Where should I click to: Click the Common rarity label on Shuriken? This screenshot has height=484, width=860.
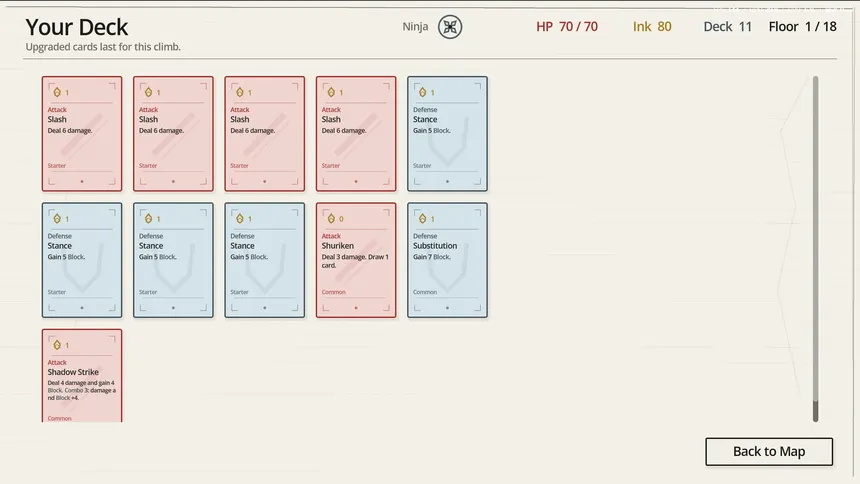point(333,292)
